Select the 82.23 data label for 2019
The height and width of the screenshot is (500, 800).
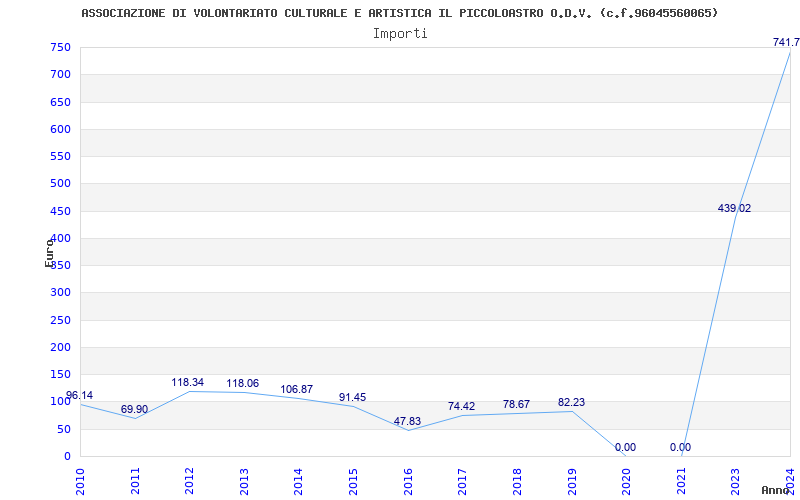pyautogui.click(x=571, y=402)
